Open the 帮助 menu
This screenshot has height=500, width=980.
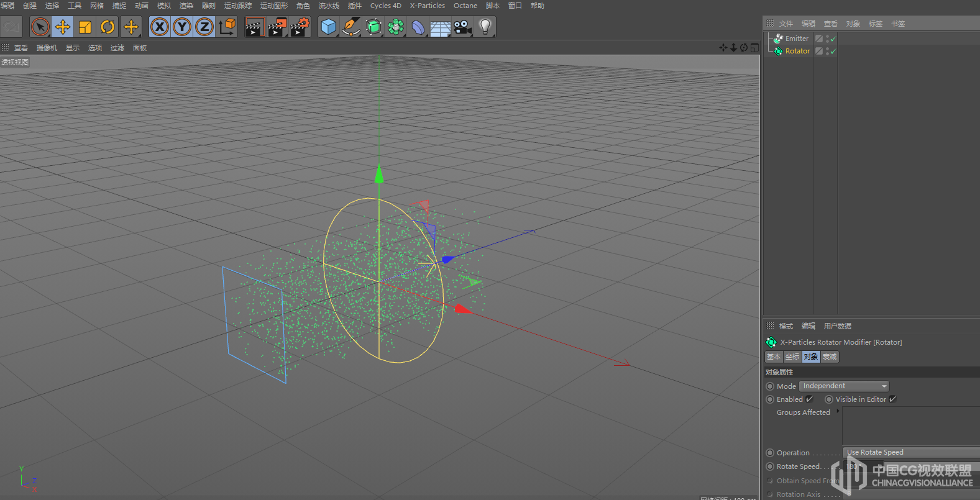(x=538, y=6)
